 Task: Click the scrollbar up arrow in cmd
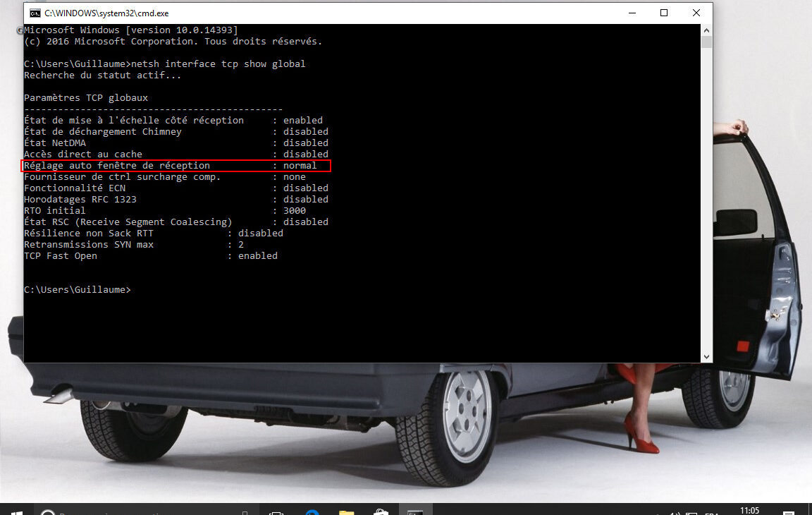tap(706, 30)
